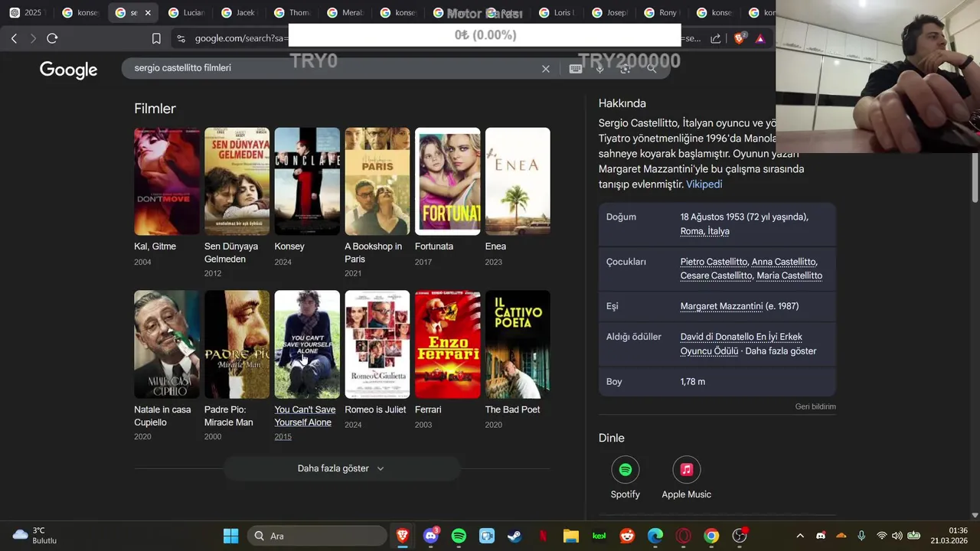
Task: Open Discord from the taskbar
Action: 431,536
